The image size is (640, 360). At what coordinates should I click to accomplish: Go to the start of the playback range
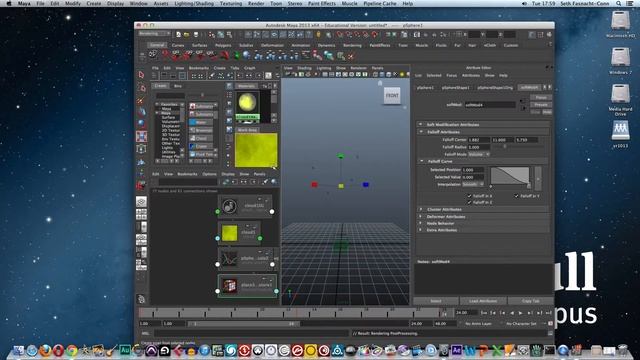pos(484,313)
